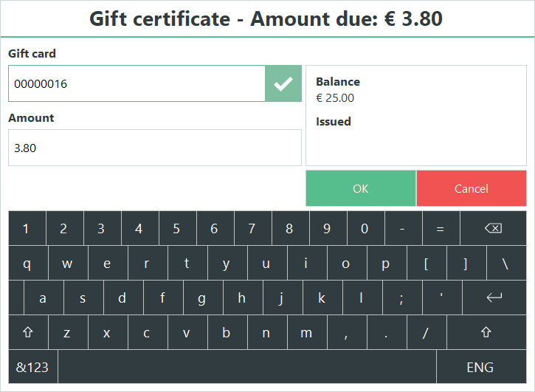Tap the letter q key
Image resolution: width=535 pixels, height=392 pixels.
tap(28, 264)
